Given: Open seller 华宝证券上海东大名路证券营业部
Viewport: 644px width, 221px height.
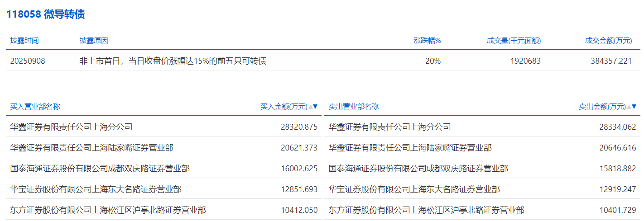Looking at the screenshot, I should [x=414, y=189].
